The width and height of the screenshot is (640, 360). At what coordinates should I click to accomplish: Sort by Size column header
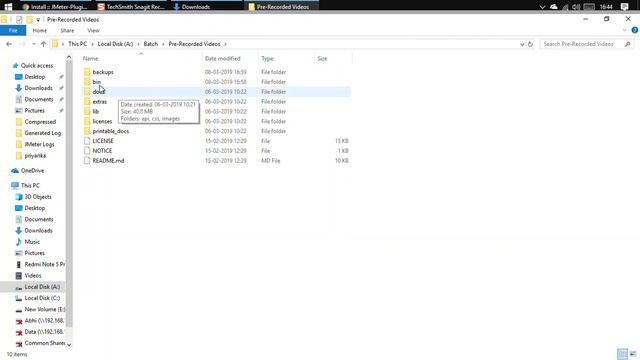pos(333,58)
